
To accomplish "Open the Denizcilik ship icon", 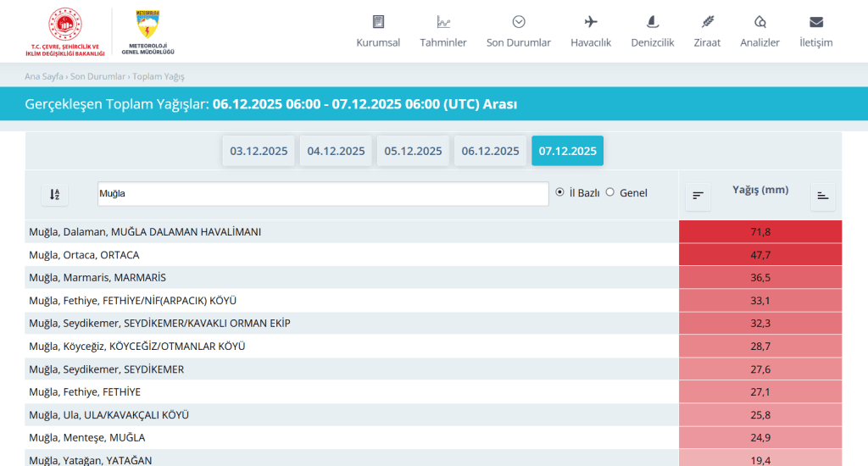I will (652, 22).
